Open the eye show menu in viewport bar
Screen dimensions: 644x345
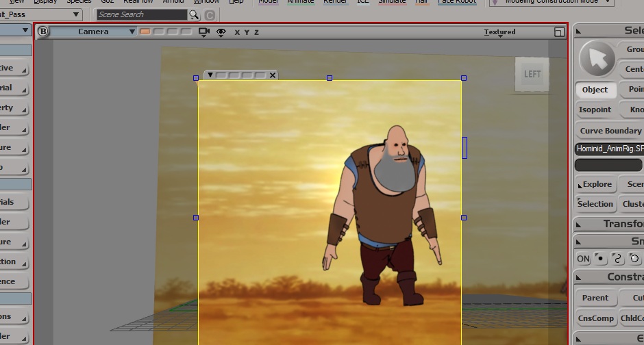point(221,32)
